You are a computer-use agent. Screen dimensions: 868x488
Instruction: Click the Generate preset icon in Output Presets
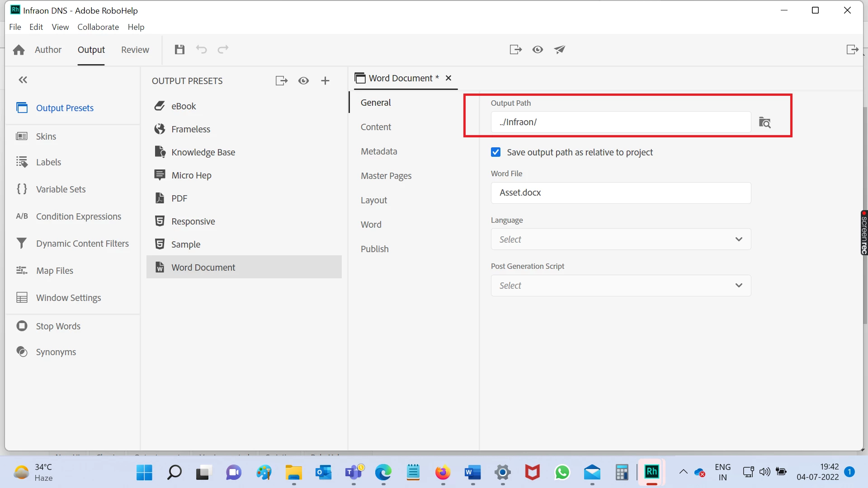coord(281,81)
